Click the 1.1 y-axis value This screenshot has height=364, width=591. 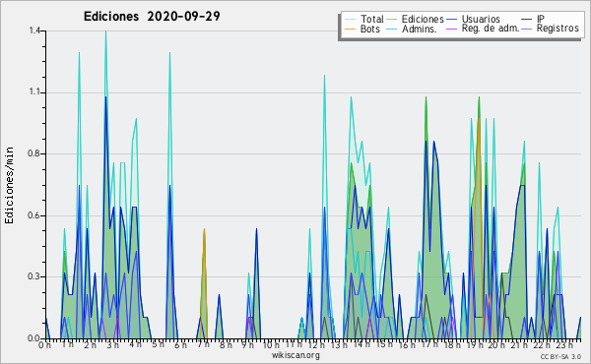[x=34, y=92]
